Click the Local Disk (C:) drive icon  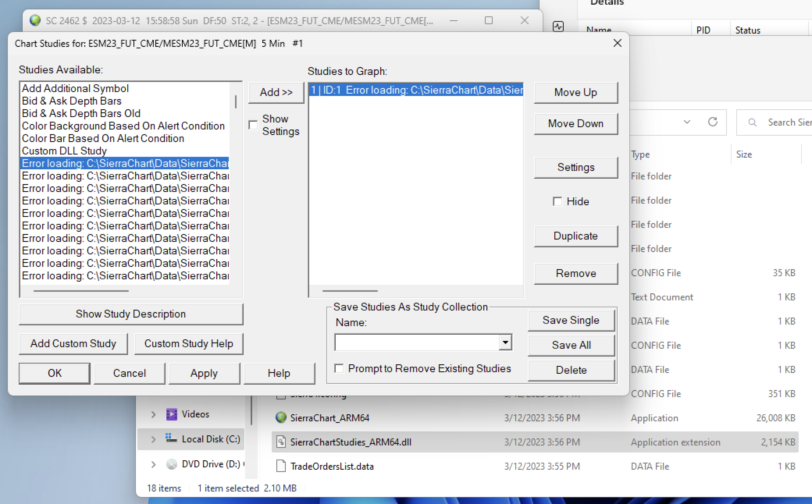(171, 438)
